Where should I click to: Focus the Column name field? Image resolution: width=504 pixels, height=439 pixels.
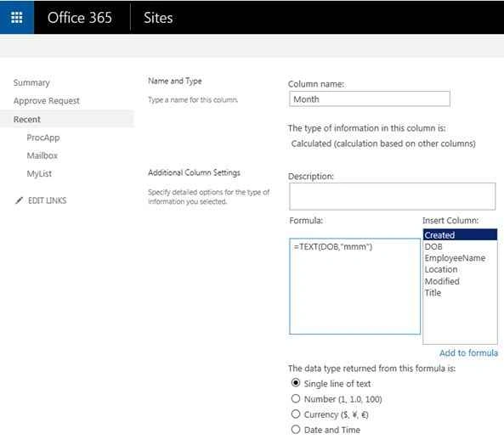pyautogui.click(x=370, y=98)
